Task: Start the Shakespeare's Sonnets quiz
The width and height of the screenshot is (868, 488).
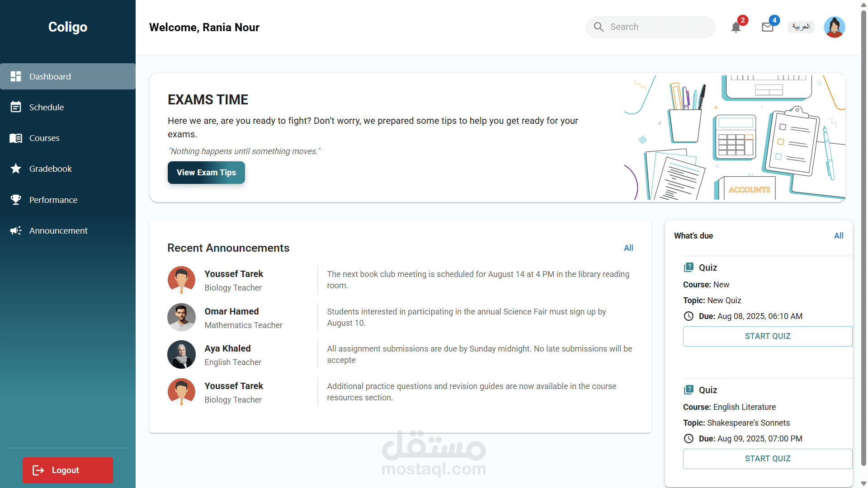Action: (x=767, y=458)
